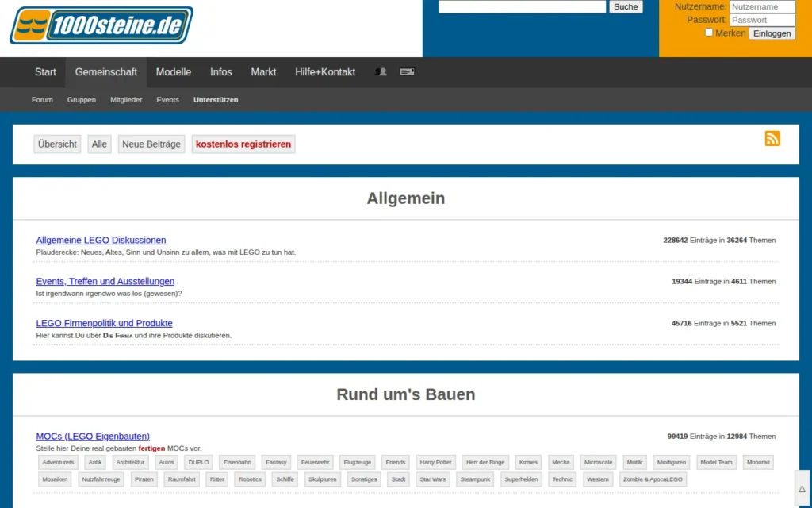Viewport: 812px width, 508px height.
Task: Open Allgemeine LEGO Diskussionen forum
Action: coord(101,240)
